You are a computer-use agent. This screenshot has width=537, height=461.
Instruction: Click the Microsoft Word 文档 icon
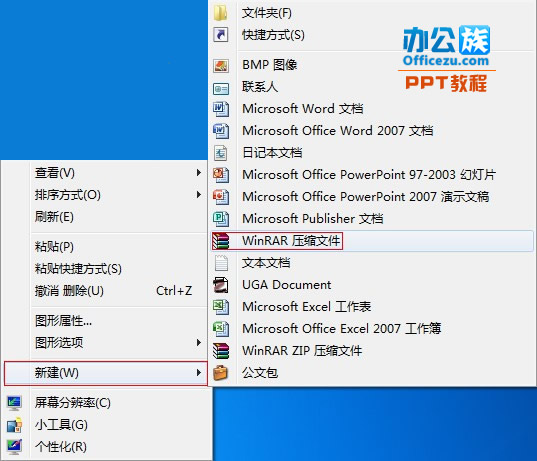pyautogui.click(x=221, y=109)
